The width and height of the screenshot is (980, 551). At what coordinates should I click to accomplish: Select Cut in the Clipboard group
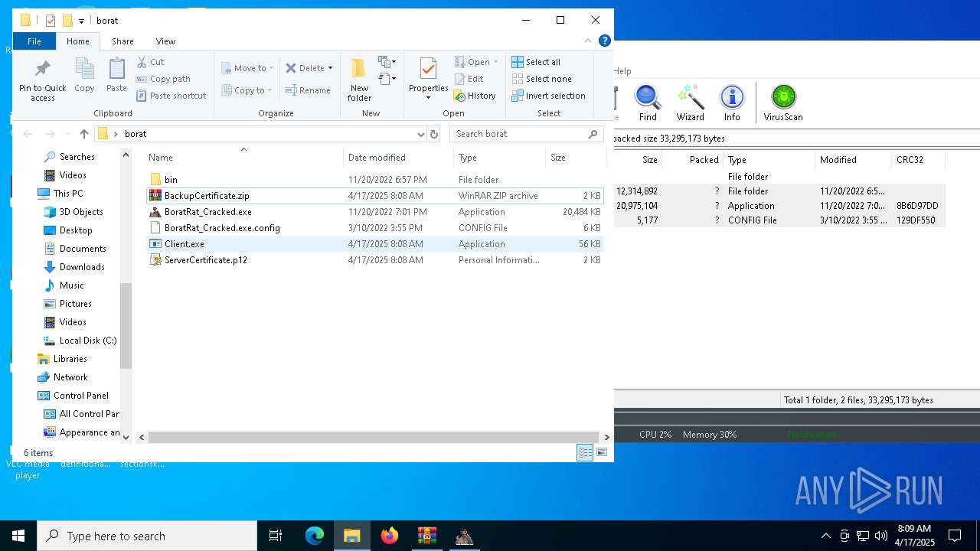150,62
